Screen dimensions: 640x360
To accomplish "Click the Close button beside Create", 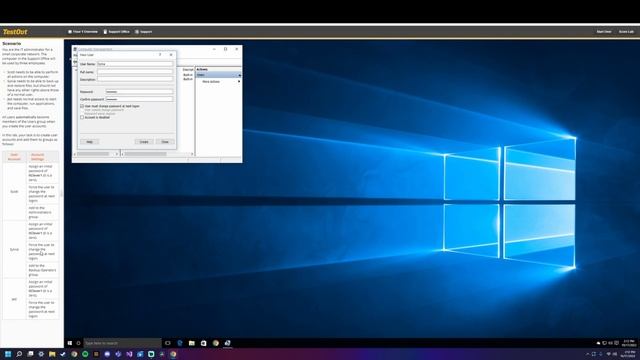I will 165,142.
